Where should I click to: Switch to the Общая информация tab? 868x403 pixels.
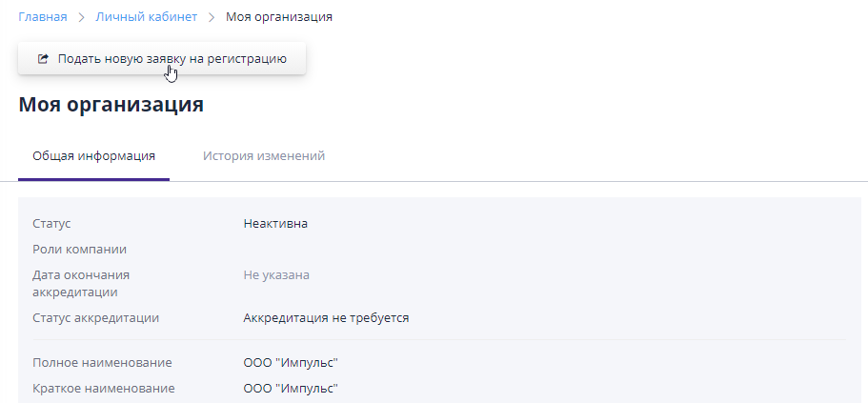click(93, 156)
